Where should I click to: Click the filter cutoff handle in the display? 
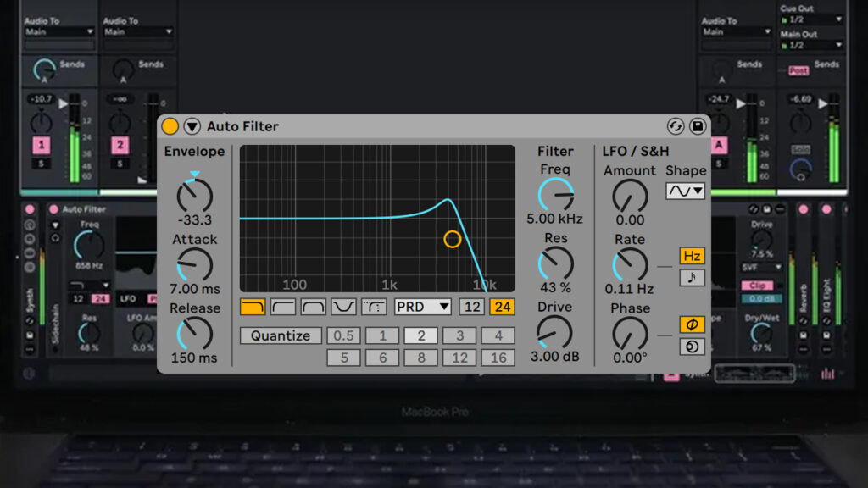click(x=453, y=239)
